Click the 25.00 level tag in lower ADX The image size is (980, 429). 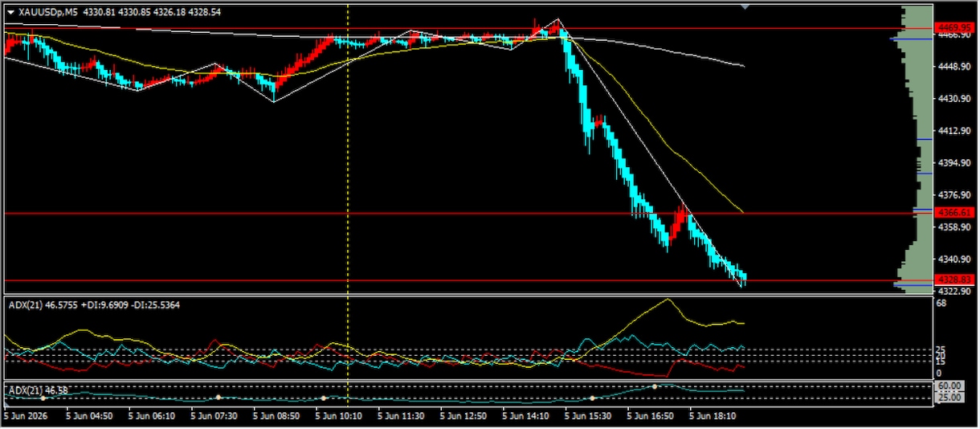pos(949,397)
